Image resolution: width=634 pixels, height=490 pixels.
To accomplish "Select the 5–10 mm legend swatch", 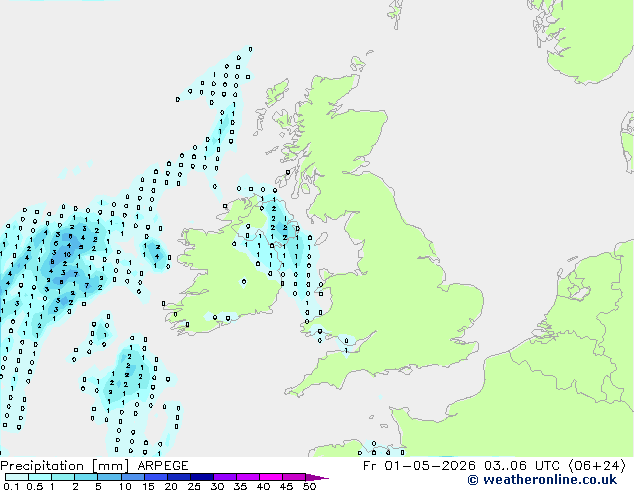I will point(109,477).
